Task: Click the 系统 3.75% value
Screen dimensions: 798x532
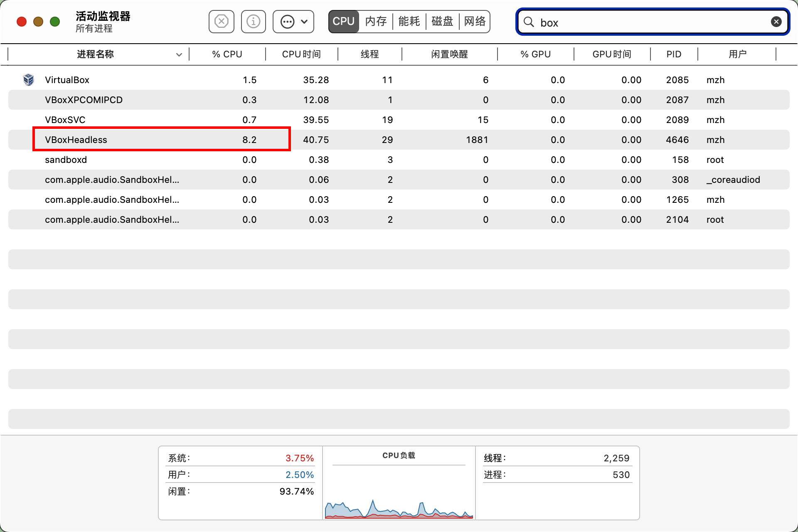Action: 299,458
